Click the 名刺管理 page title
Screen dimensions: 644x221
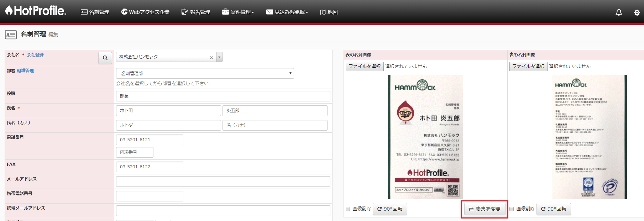[x=33, y=34]
